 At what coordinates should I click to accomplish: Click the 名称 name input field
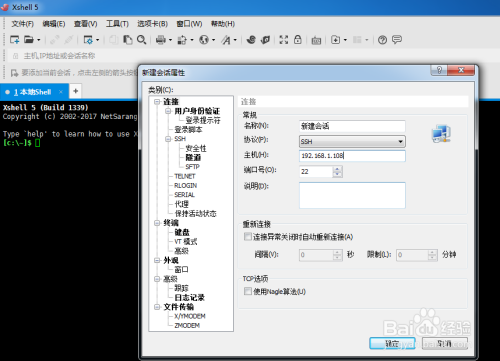point(352,126)
